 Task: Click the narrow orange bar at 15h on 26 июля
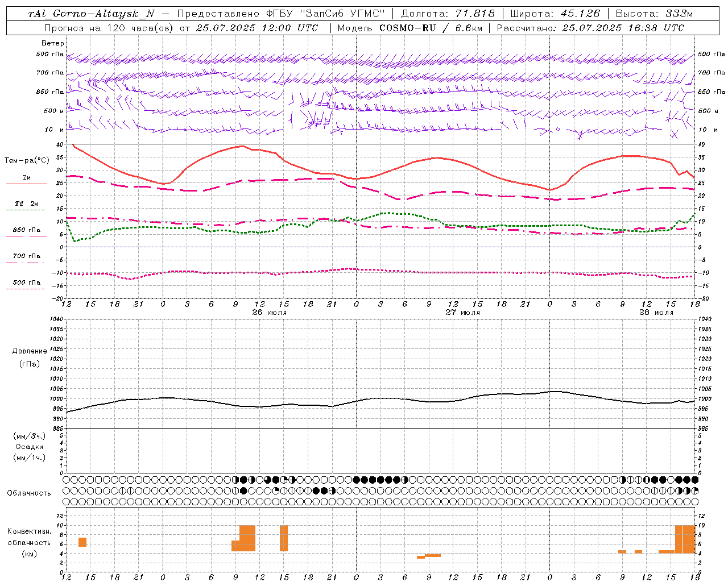[x=284, y=538]
